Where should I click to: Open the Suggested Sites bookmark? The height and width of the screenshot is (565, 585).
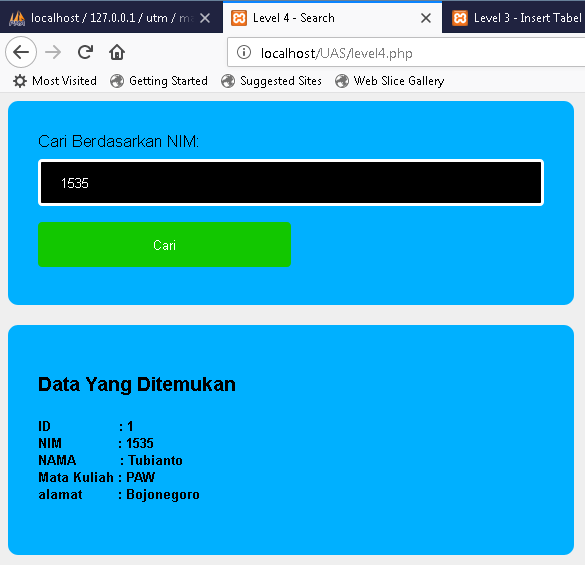(271, 81)
